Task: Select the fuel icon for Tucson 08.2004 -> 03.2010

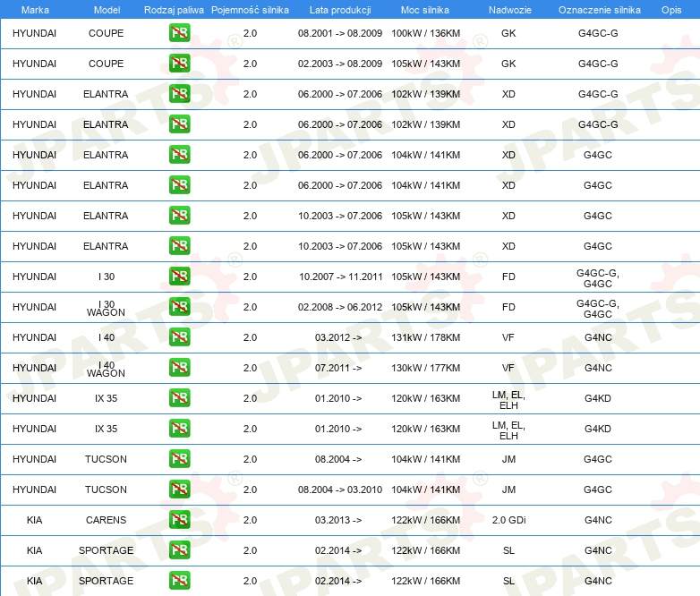Action: (x=179, y=490)
